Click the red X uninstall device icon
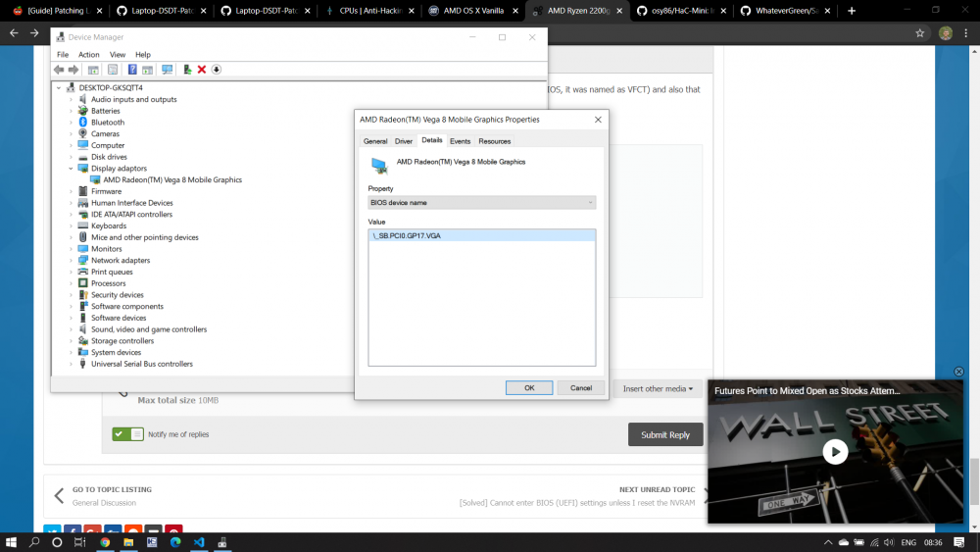980x552 pixels. (x=202, y=70)
